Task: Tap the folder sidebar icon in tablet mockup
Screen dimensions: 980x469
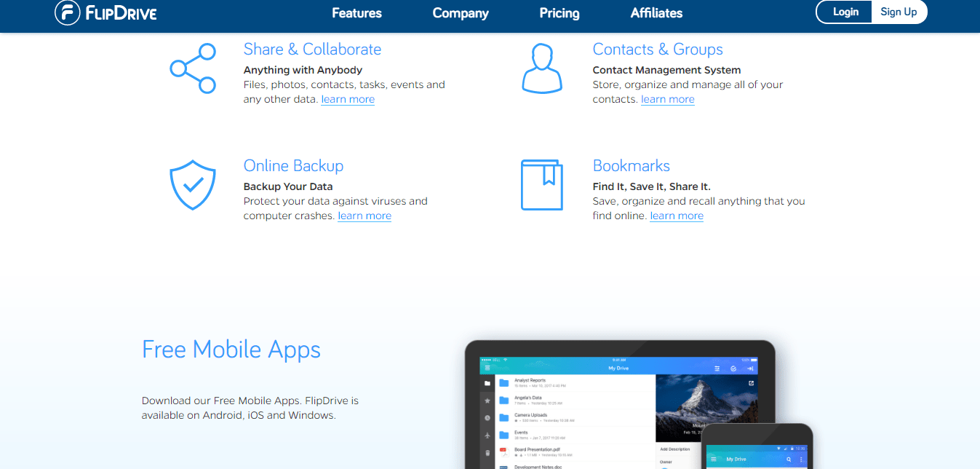Action: [x=487, y=383]
